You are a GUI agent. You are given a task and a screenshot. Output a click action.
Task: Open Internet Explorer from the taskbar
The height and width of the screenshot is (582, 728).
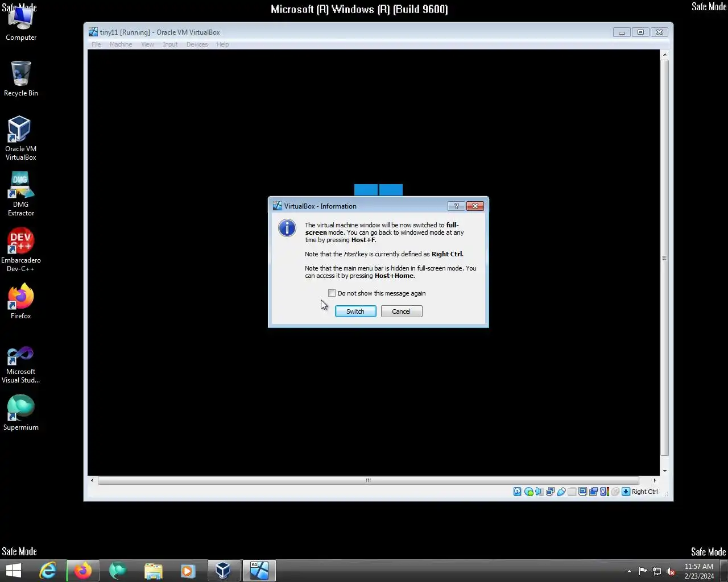pyautogui.click(x=47, y=570)
